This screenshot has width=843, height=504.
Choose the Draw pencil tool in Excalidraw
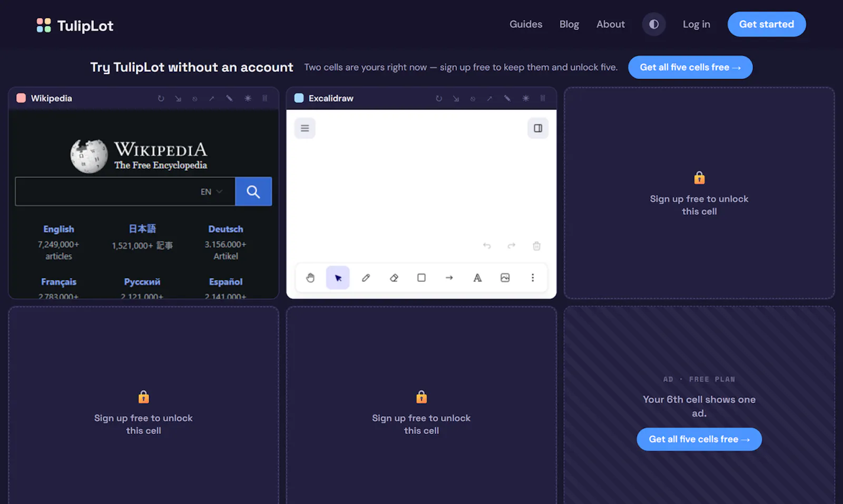tap(366, 278)
